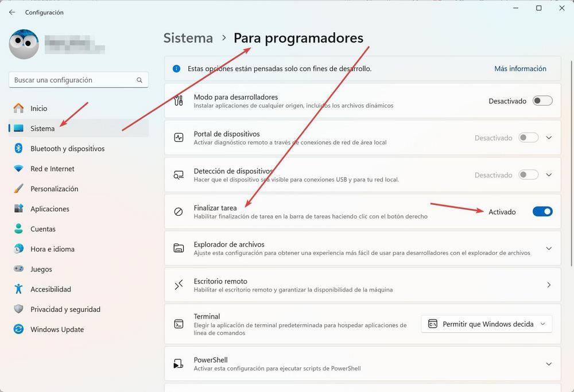The height and width of the screenshot is (392, 574).
Task: Click the Modo para desarrolladores title
Action: pos(236,97)
